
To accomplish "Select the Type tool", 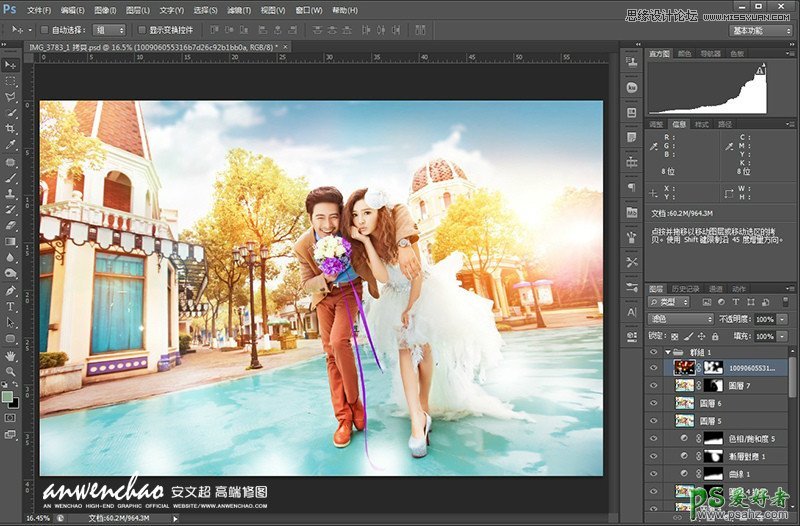I will 11,306.
